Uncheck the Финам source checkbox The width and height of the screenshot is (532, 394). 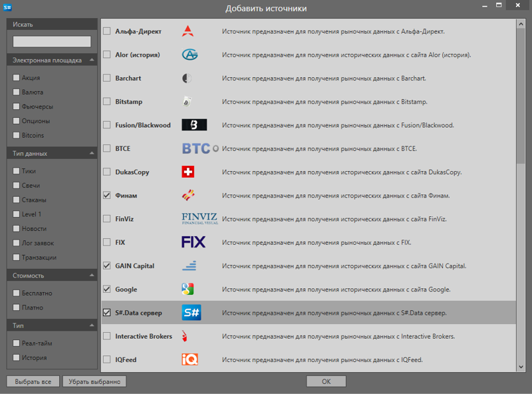coord(107,196)
